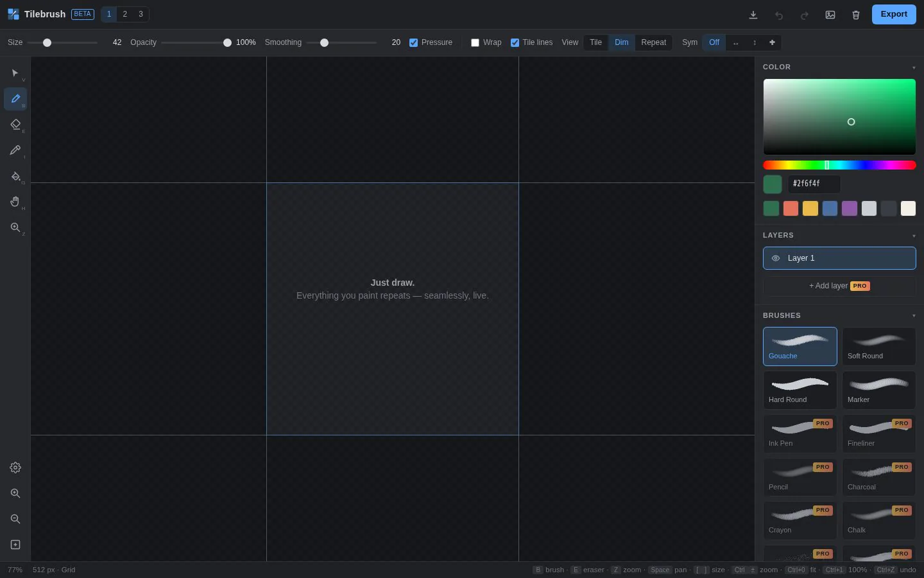Choose the Fineliner PRO brush
924x578 pixels.
pyautogui.click(x=879, y=433)
